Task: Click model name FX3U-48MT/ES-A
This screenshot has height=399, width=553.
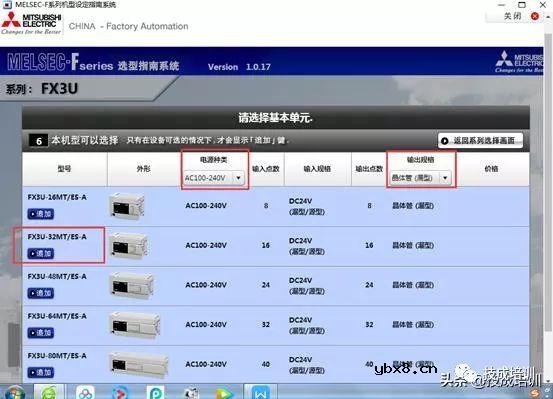Action: tap(57, 277)
